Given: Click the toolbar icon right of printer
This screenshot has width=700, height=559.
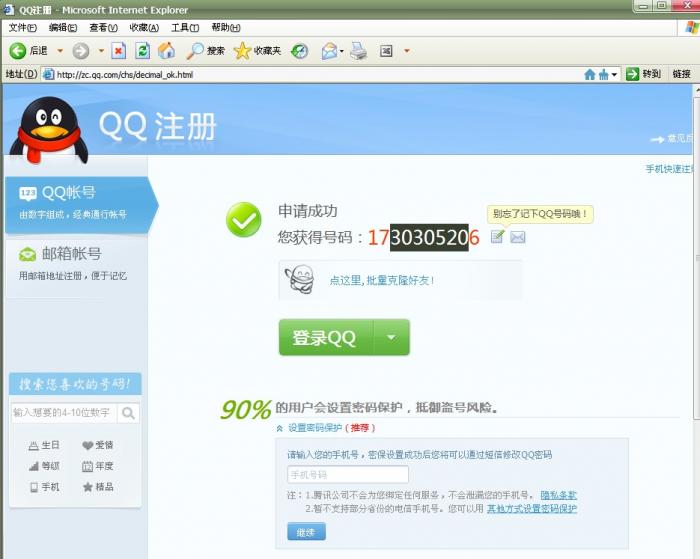Looking at the screenshot, I should 386,51.
